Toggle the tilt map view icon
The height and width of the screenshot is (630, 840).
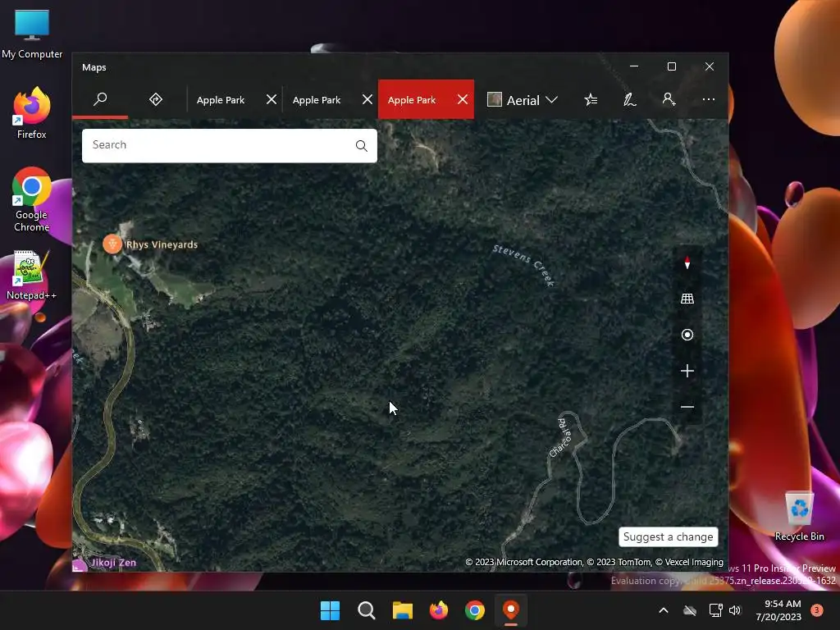[x=687, y=299]
